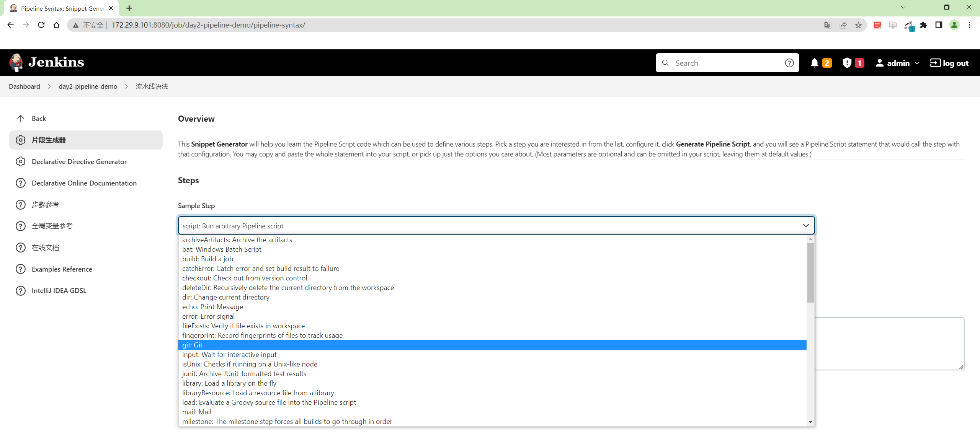Select 'deleteDir: Recursively delete the current directory'
Image resolution: width=980 pixels, height=448 pixels.
[x=492, y=288]
